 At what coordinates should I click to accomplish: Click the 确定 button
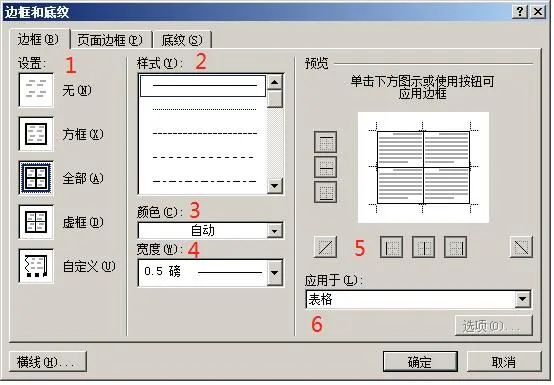[420, 362]
